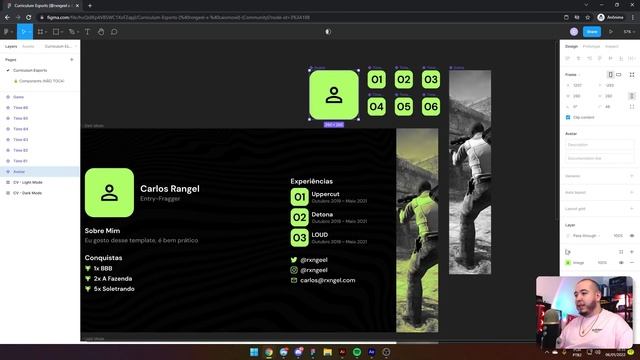Screen dimensions: 640x360
Task: Toggle layer visibility eye next to Pass through
Action: pyautogui.click(x=632, y=236)
